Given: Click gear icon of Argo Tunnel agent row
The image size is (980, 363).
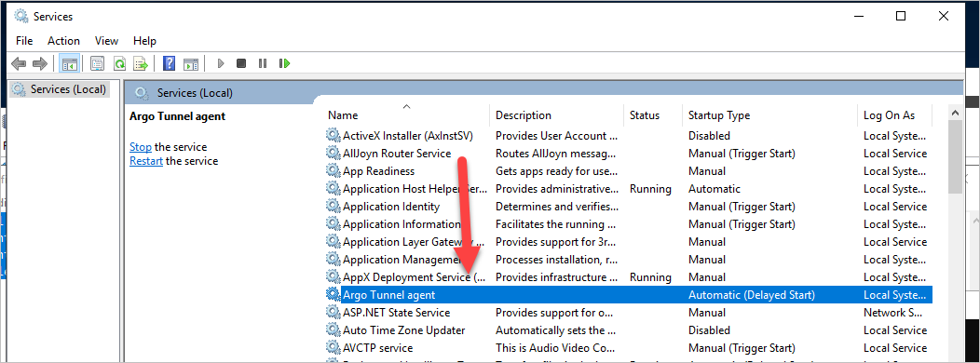Looking at the screenshot, I should point(333,295).
